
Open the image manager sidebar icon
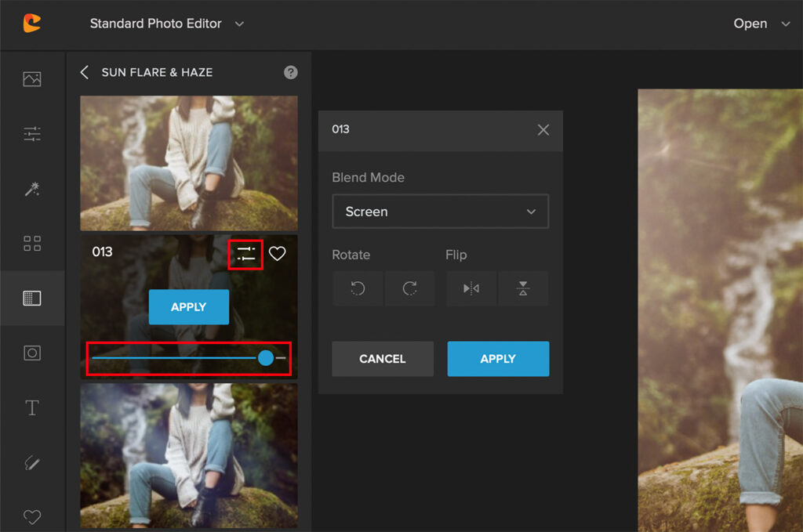coord(32,79)
